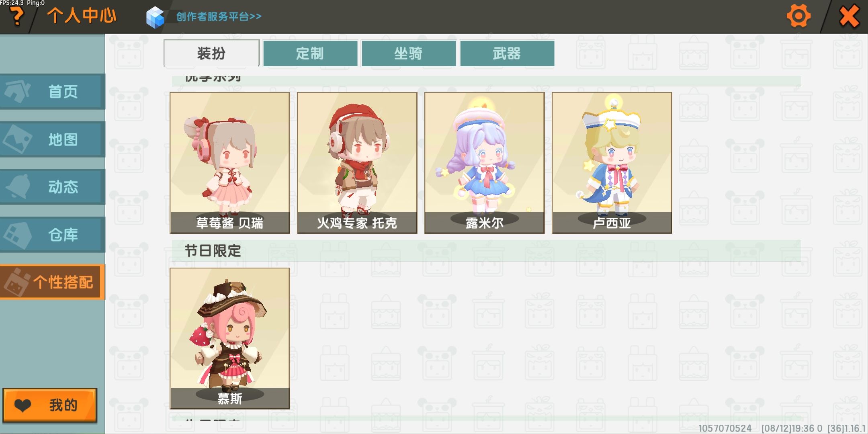This screenshot has width=868, height=434.
Task: Click the house icon beside 首页
Action: (17, 92)
